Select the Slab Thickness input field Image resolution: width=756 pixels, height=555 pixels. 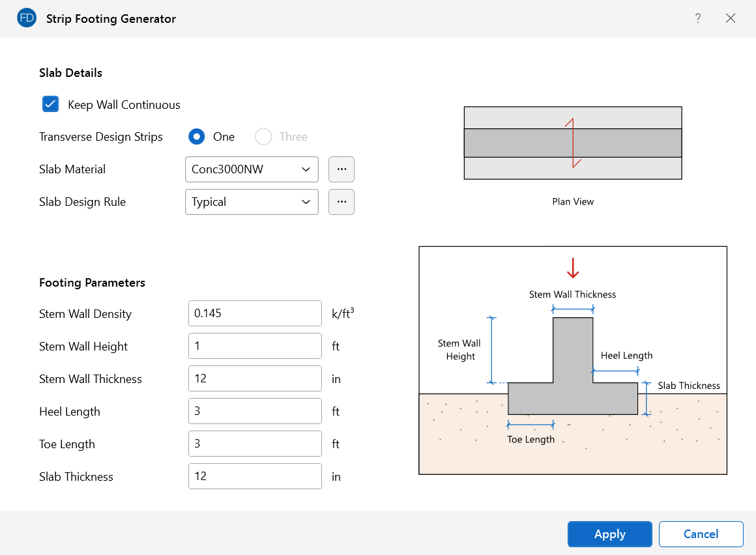point(255,476)
